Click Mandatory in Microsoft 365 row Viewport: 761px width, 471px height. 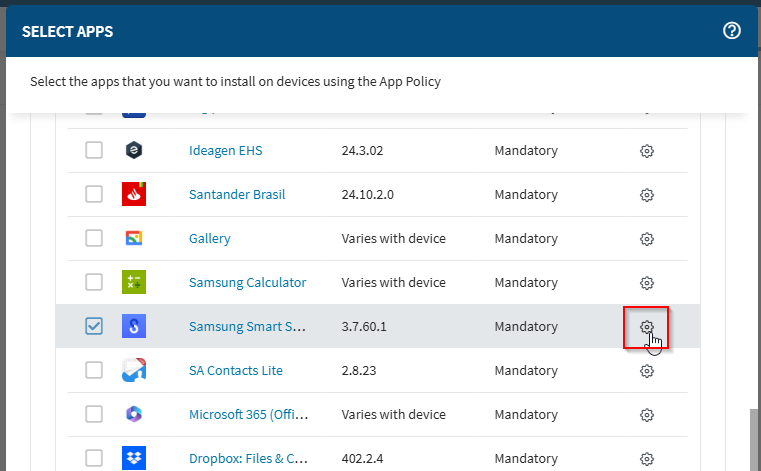point(526,414)
